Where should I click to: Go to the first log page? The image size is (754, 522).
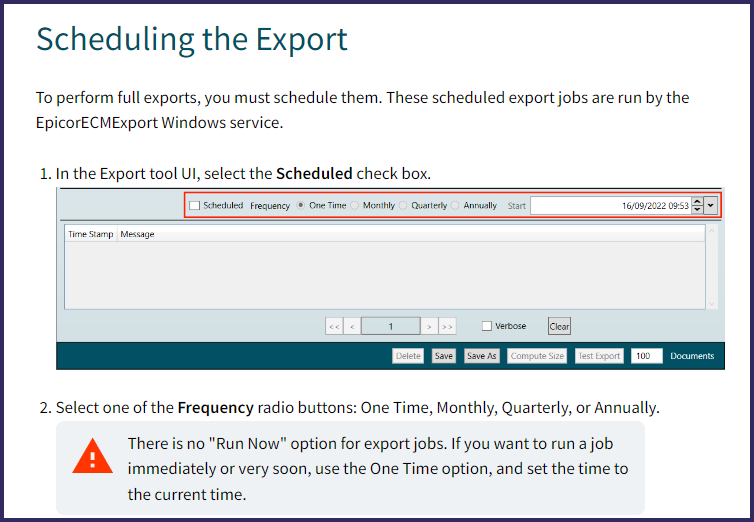[334, 326]
